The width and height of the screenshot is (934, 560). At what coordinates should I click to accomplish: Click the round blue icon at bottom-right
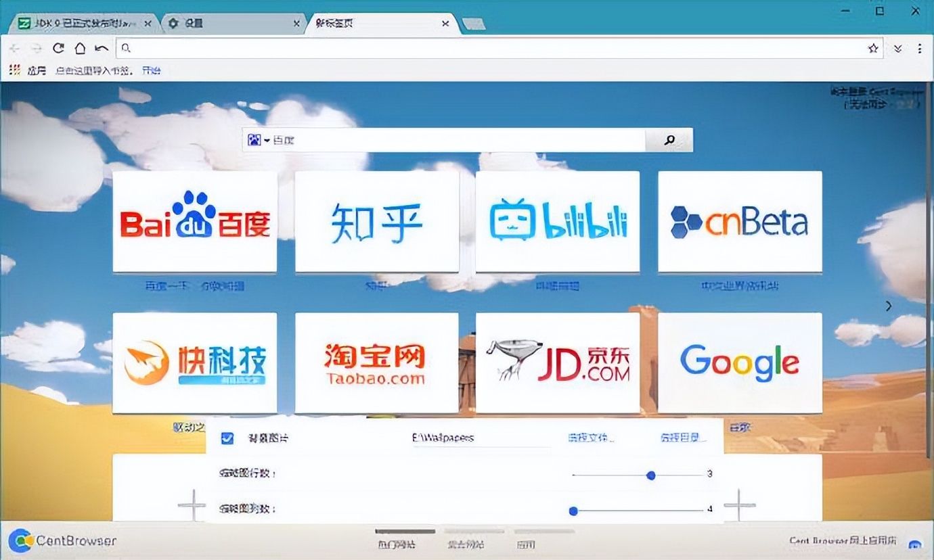point(915,544)
